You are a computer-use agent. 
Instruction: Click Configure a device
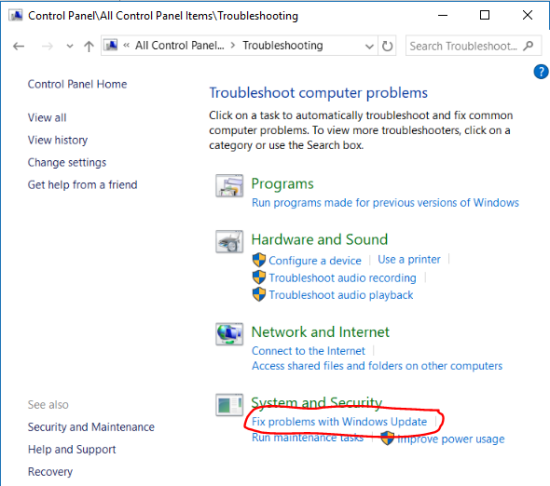tap(315, 261)
